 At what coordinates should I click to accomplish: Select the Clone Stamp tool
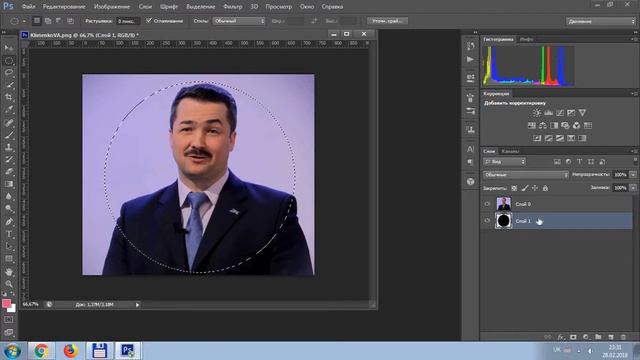pos(9,147)
